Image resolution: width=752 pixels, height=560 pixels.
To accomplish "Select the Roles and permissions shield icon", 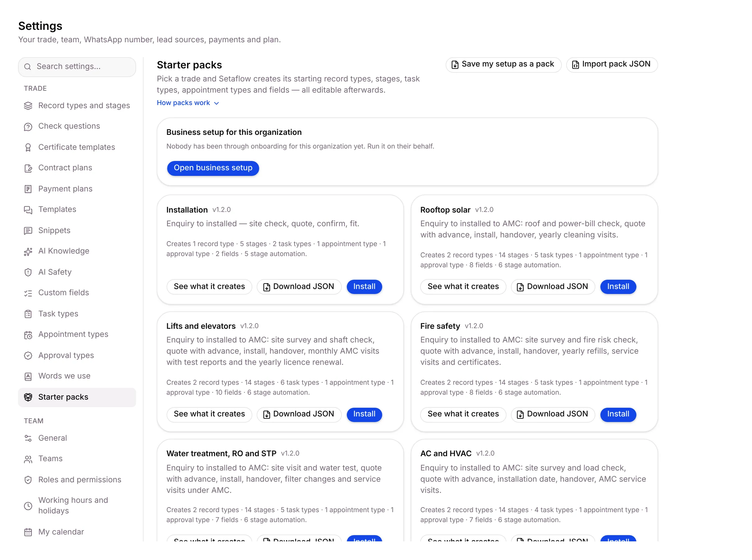I will click(28, 480).
